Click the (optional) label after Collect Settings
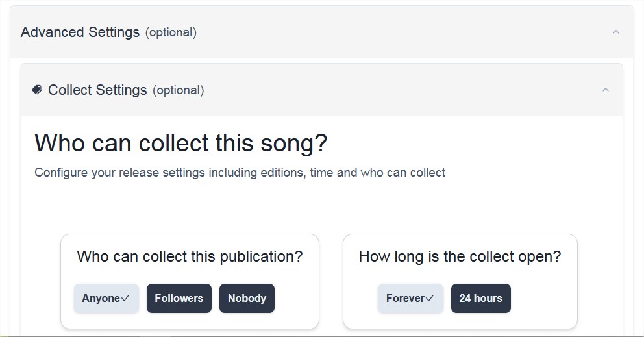644x337 pixels. click(179, 90)
